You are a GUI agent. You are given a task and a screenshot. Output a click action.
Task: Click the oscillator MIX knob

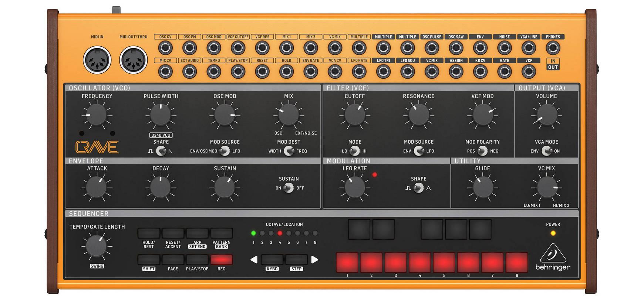[x=289, y=114]
